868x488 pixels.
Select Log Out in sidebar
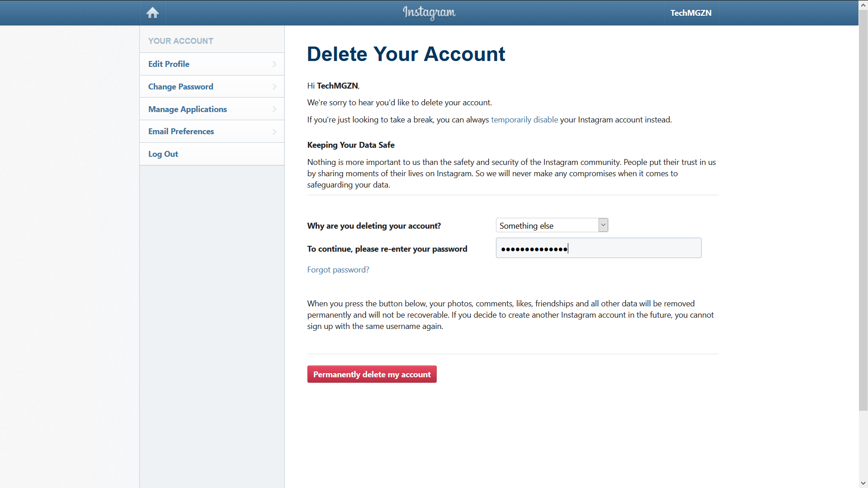pos(212,154)
